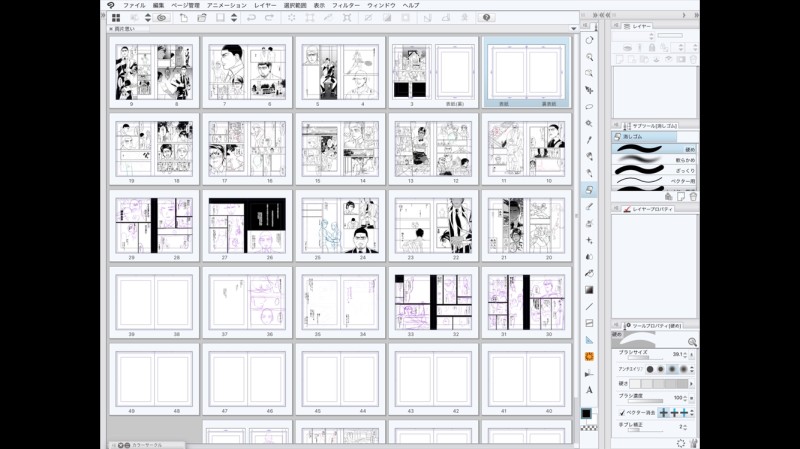
Task: Open the ブラシ濃度 dynamics dropdown button
Action: click(692, 397)
